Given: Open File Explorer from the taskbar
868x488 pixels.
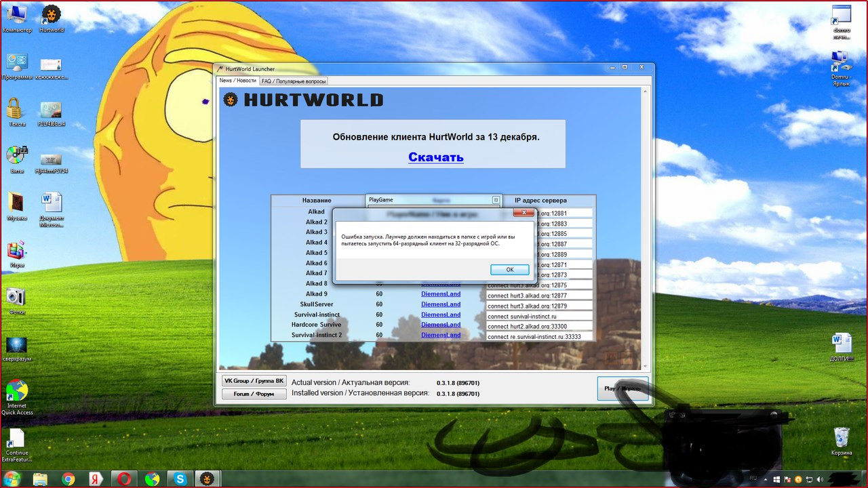Looking at the screenshot, I should pyautogui.click(x=41, y=479).
